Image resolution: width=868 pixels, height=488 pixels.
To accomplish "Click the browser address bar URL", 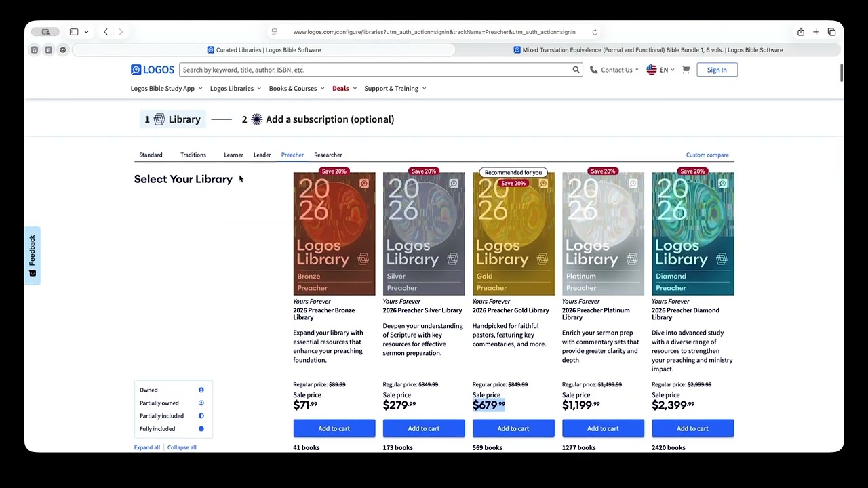I will 434,32.
